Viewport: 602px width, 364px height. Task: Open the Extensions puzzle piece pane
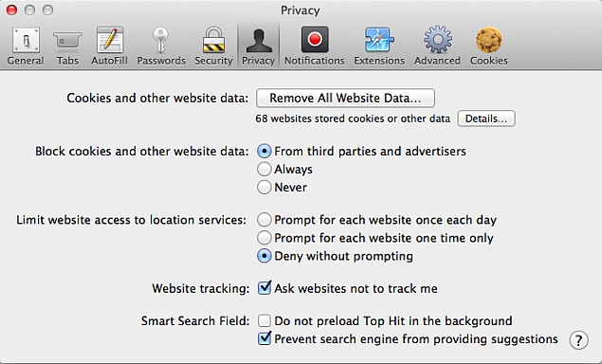(379, 46)
